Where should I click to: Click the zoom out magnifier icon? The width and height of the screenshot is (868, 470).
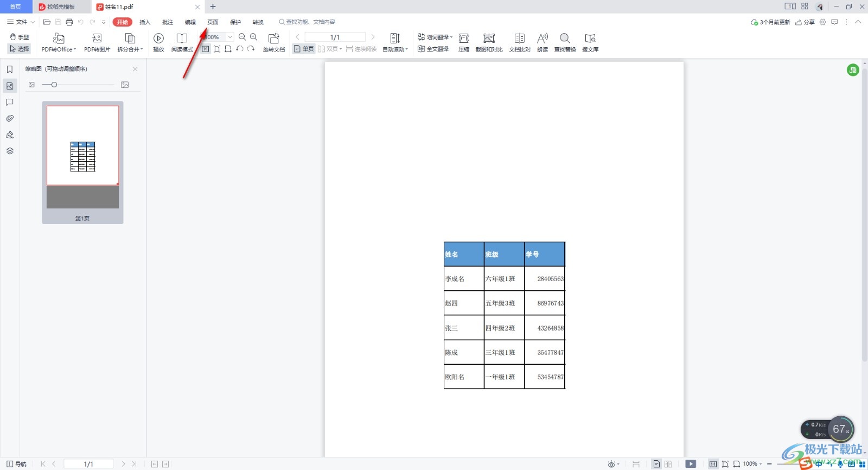pos(242,37)
